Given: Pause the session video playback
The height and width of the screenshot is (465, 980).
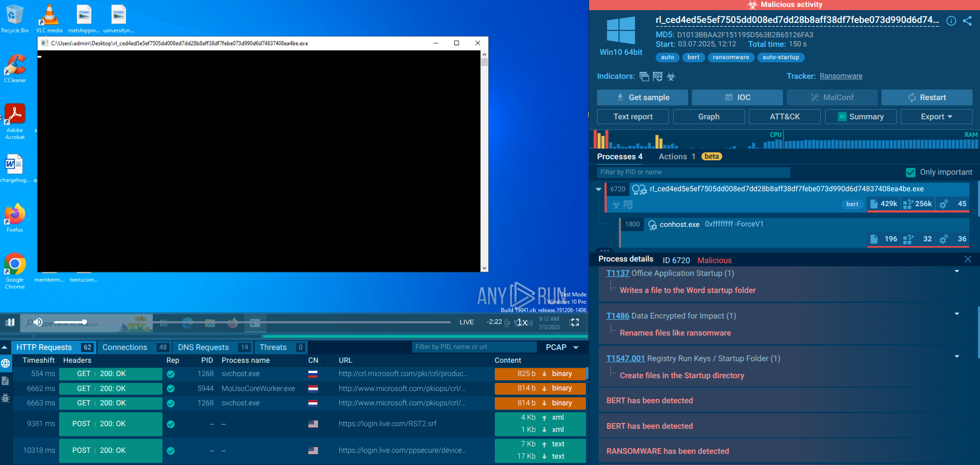Looking at the screenshot, I should coord(10,322).
